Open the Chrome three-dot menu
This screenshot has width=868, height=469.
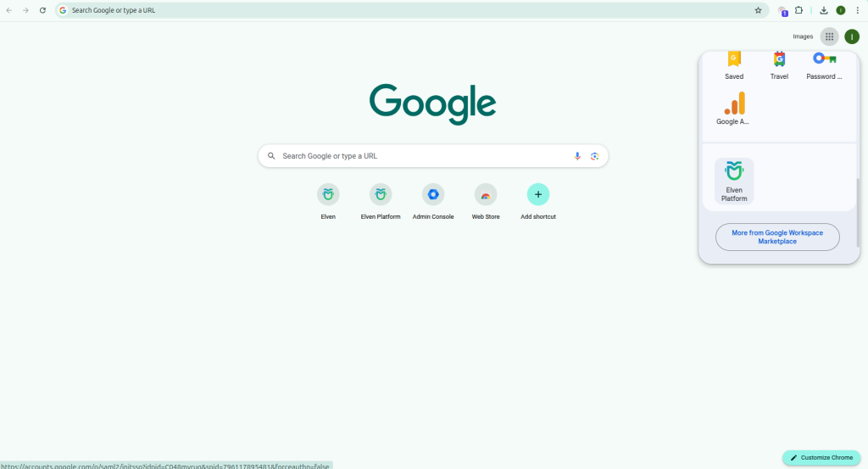[x=858, y=10]
